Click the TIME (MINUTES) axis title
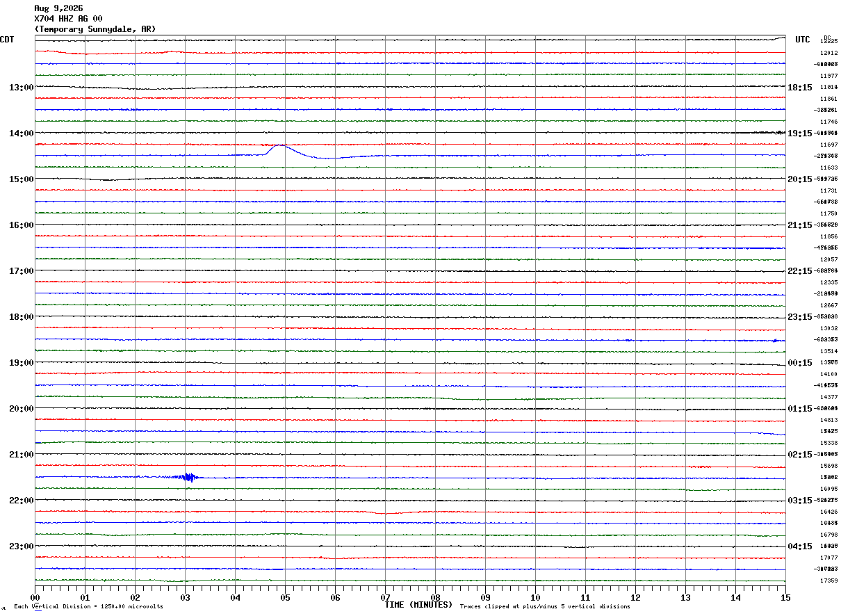The height and width of the screenshot is (616, 841). (x=418, y=605)
